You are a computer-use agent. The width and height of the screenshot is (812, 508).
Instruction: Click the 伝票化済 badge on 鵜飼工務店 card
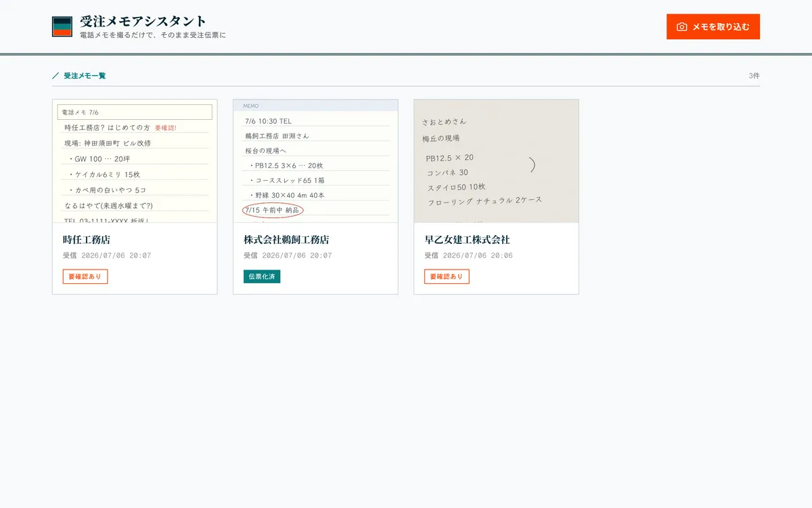(x=262, y=276)
